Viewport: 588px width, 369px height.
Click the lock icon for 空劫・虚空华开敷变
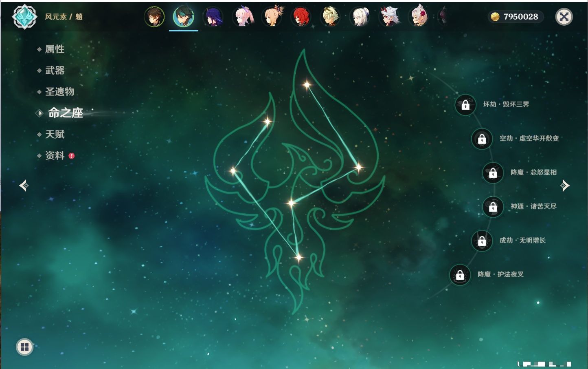(x=482, y=139)
